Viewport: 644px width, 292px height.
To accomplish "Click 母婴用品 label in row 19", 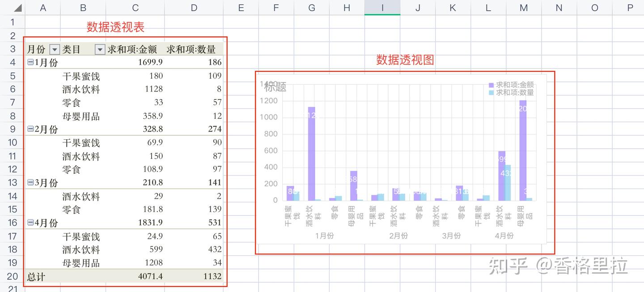I will [81, 263].
